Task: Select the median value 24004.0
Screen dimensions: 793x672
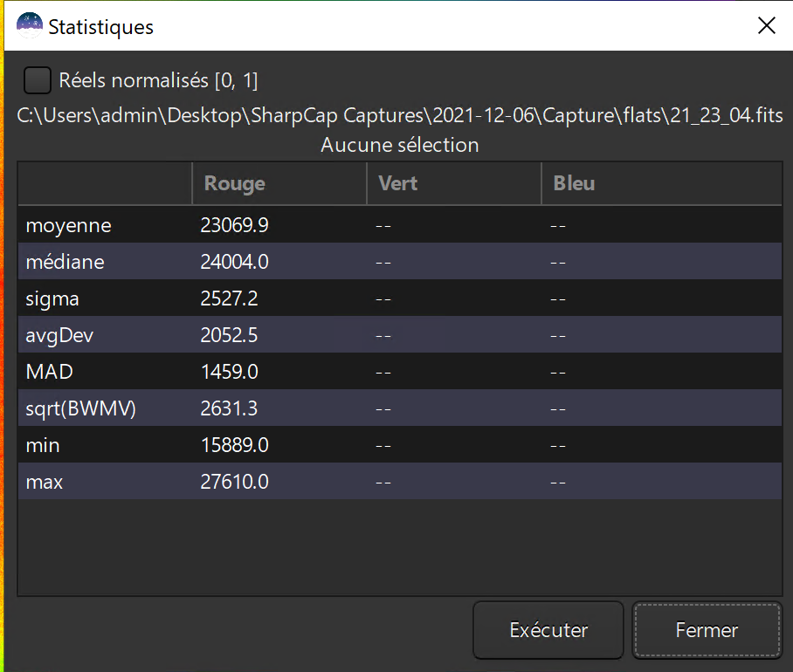Action: click(234, 262)
